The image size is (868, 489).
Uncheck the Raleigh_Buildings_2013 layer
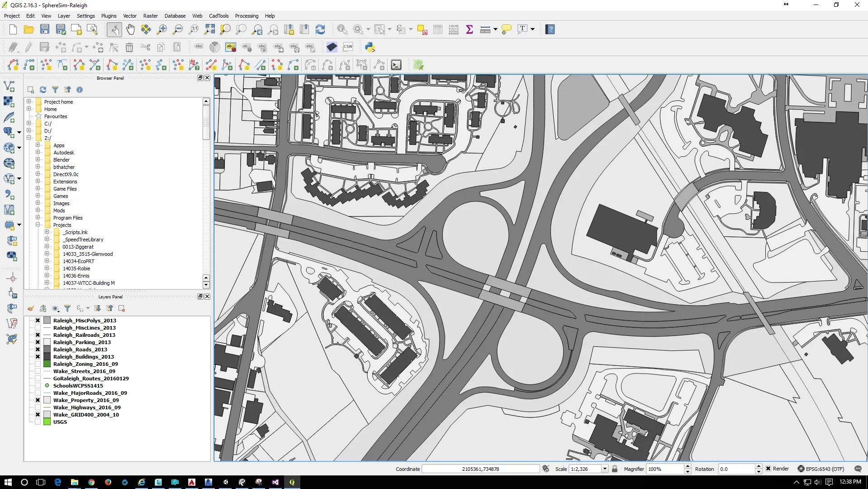pos(38,357)
